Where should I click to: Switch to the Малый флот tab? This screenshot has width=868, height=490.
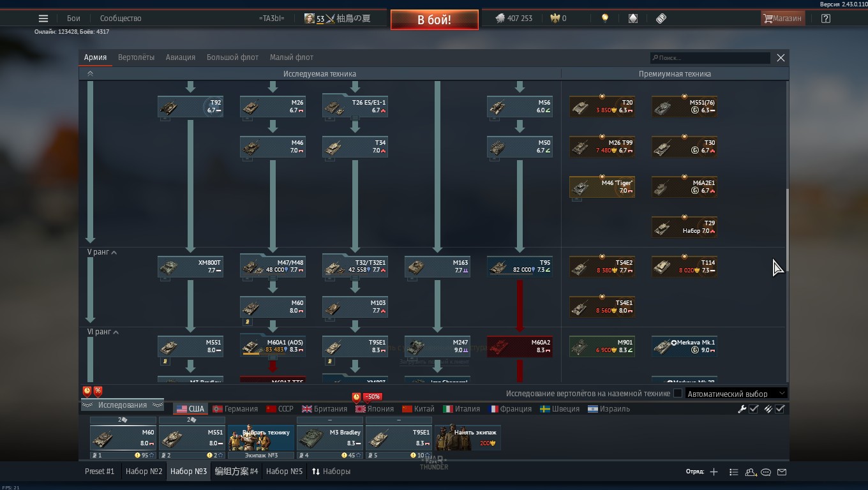(x=291, y=57)
